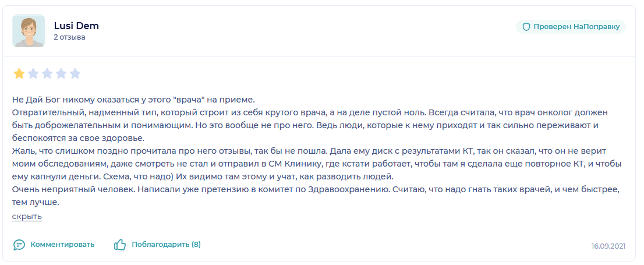
Task: Collapse the review with "скрыть"
Action: tap(27, 217)
